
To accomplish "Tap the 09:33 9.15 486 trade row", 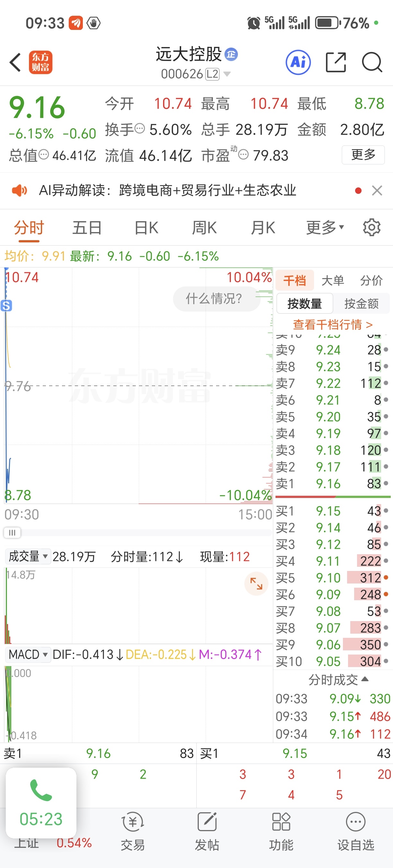I will click(333, 716).
